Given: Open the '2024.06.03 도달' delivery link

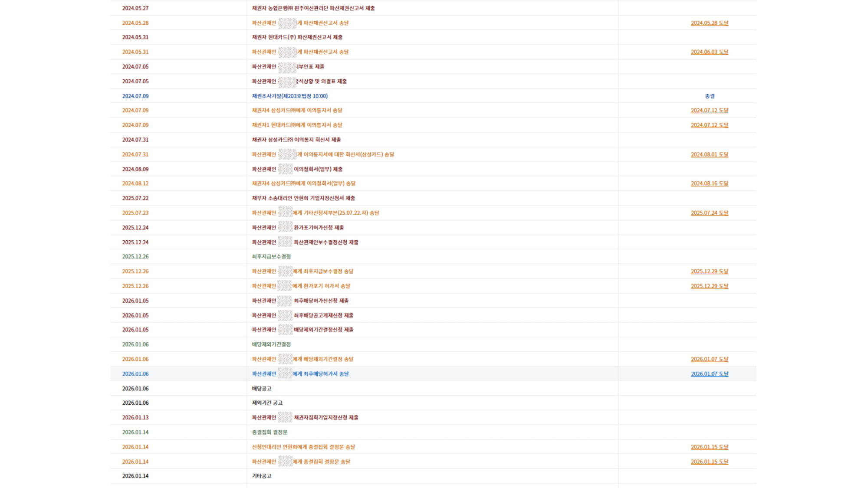Looking at the screenshot, I should click(x=710, y=52).
